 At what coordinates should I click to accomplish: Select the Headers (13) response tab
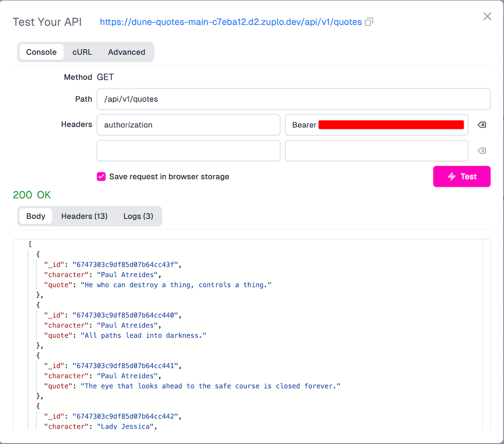click(84, 216)
